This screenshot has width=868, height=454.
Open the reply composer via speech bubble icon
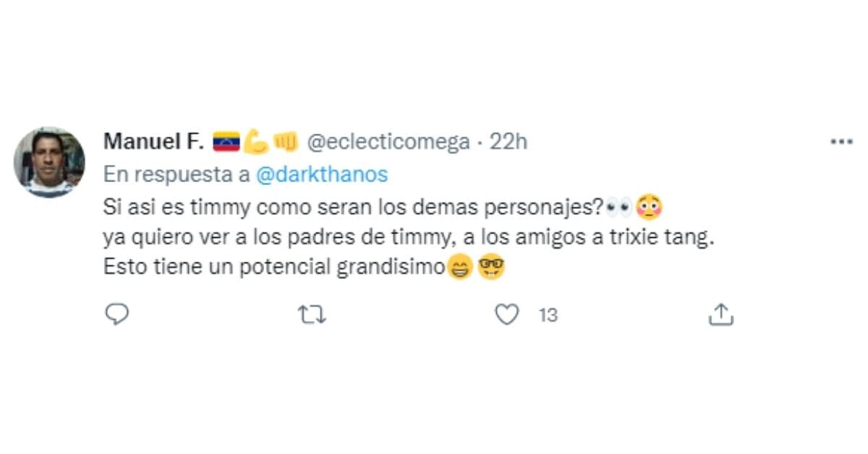coord(117,314)
